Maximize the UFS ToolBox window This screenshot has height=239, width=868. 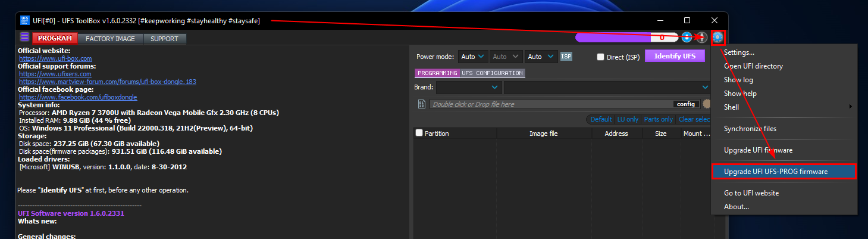tap(687, 20)
